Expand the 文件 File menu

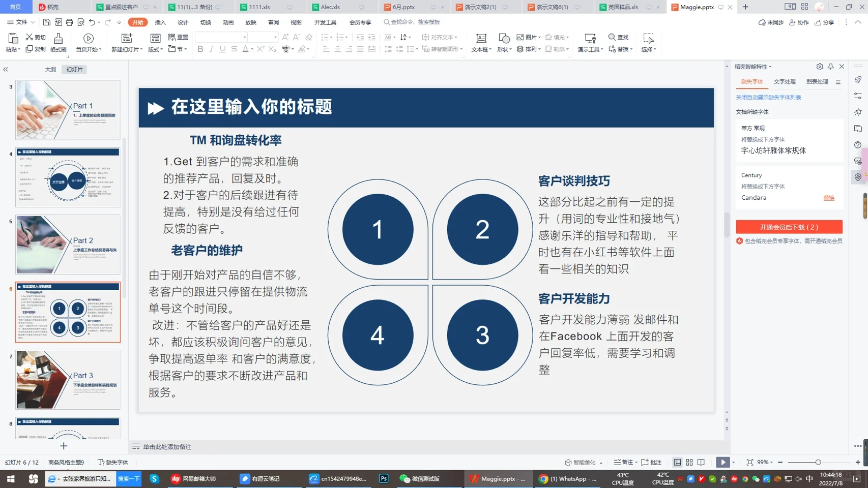tap(21, 22)
